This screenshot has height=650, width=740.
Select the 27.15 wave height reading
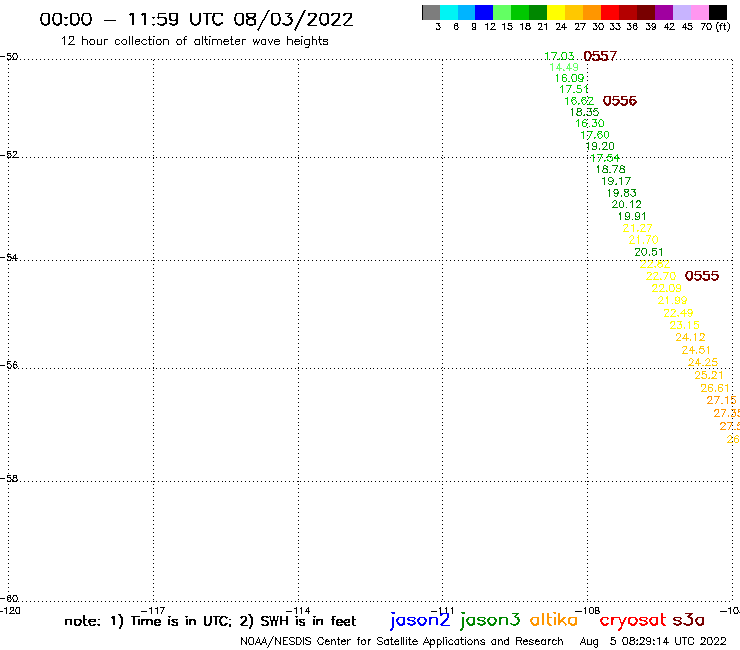coord(721,400)
